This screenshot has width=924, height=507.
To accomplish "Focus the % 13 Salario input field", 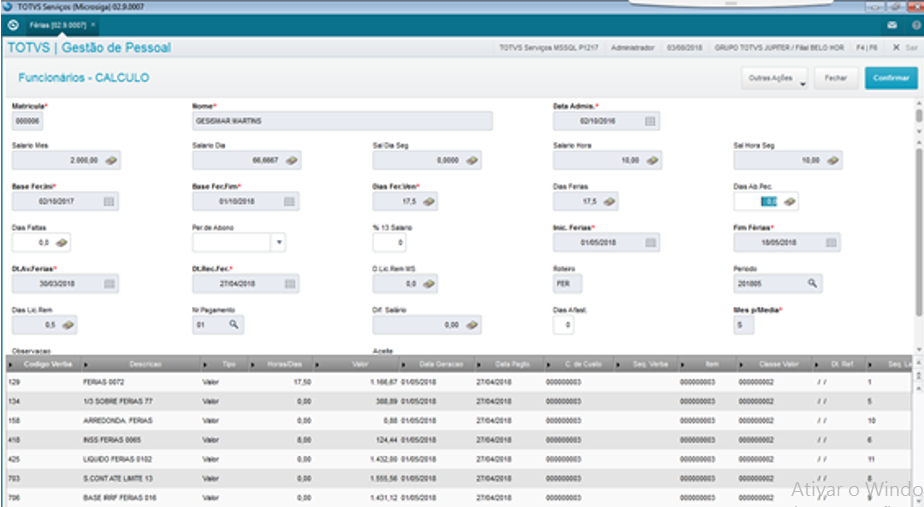I will pyautogui.click(x=389, y=242).
